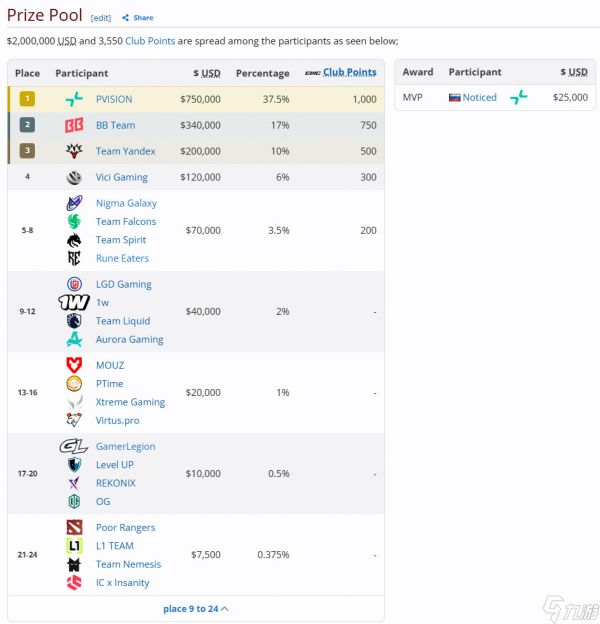Click the Vici Gaming logo icon

point(74,177)
